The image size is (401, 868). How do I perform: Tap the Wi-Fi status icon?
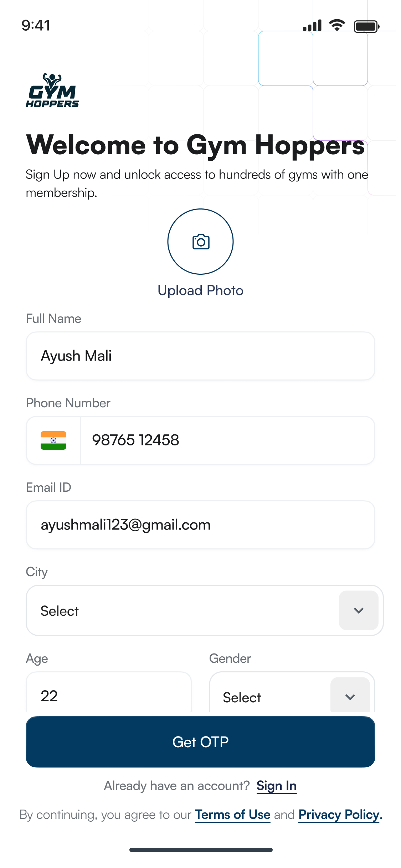point(337,25)
